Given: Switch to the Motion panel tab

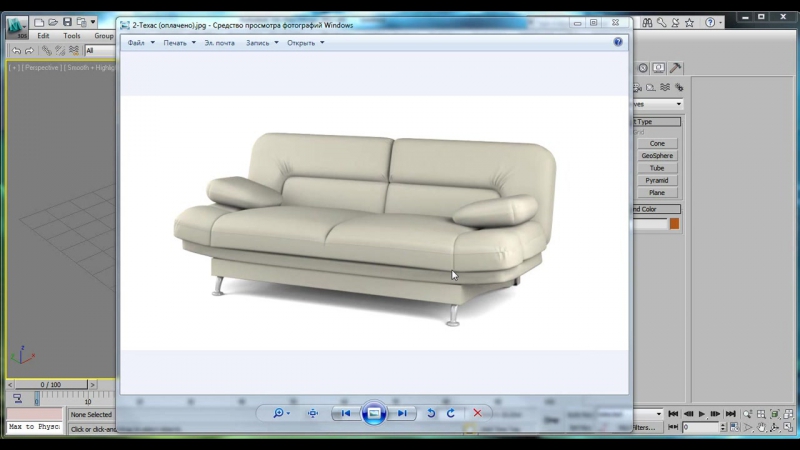Looking at the screenshot, I should [643, 68].
